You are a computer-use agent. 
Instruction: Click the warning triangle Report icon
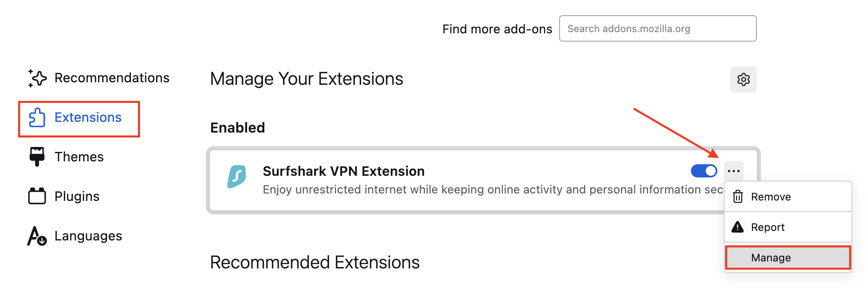[737, 227]
